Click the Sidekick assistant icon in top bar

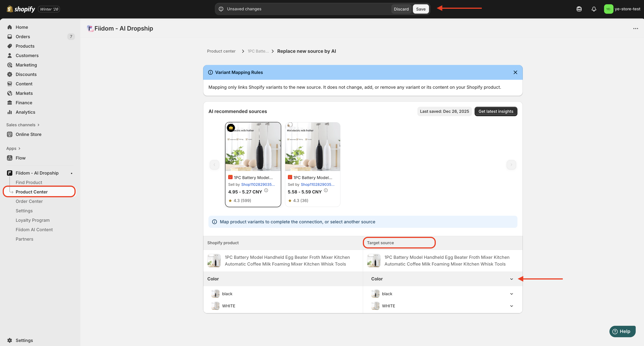(x=579, y=9)
